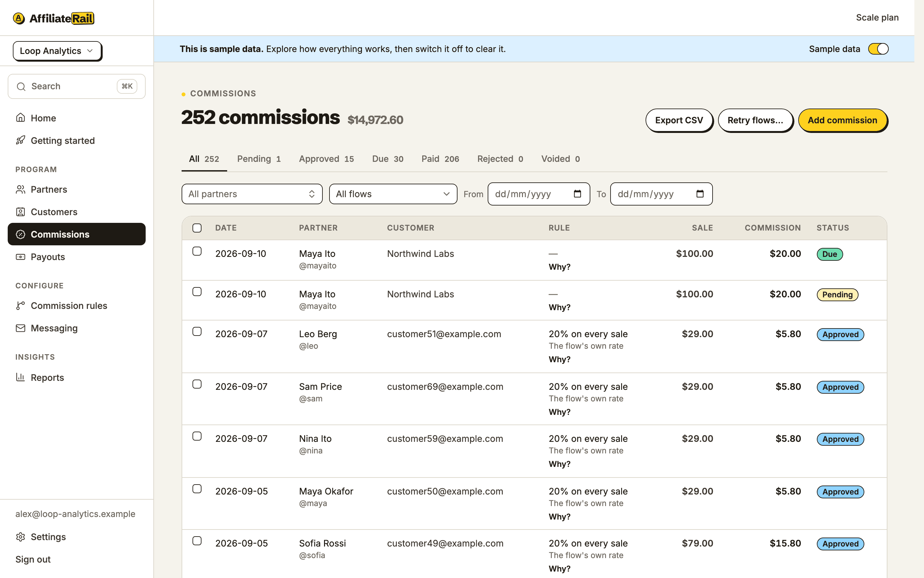Select the Sam Price commission checkbox
This screenshot has width=924, height=578.
pos(197,384)
